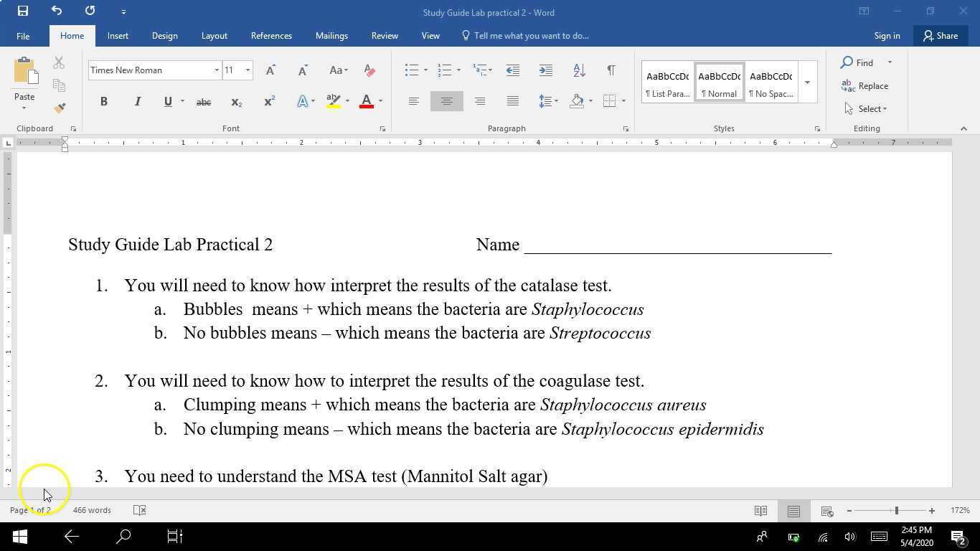Click the word count in the status bar

point(92,509)
